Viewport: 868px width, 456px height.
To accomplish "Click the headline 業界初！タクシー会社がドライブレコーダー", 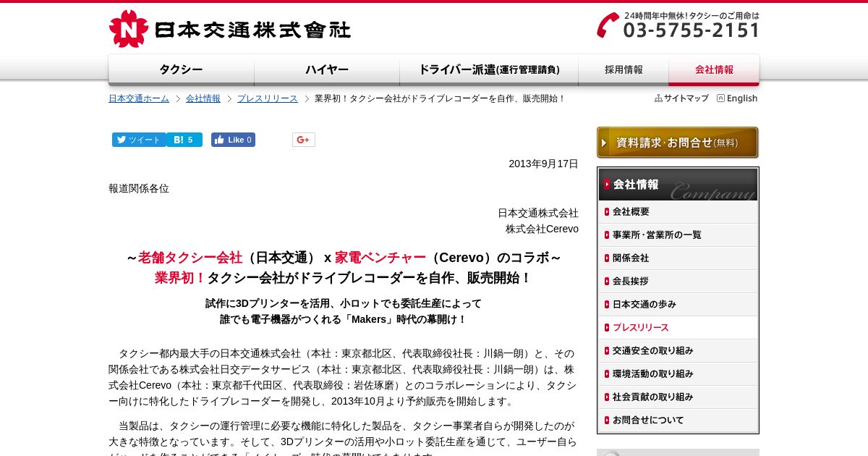I will coord(344,278).
